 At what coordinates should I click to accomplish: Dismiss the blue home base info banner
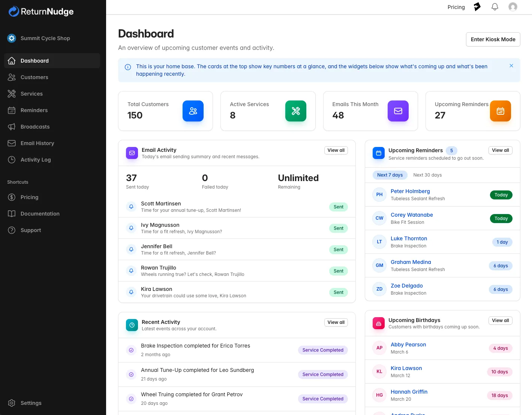(x=511, y=66)
